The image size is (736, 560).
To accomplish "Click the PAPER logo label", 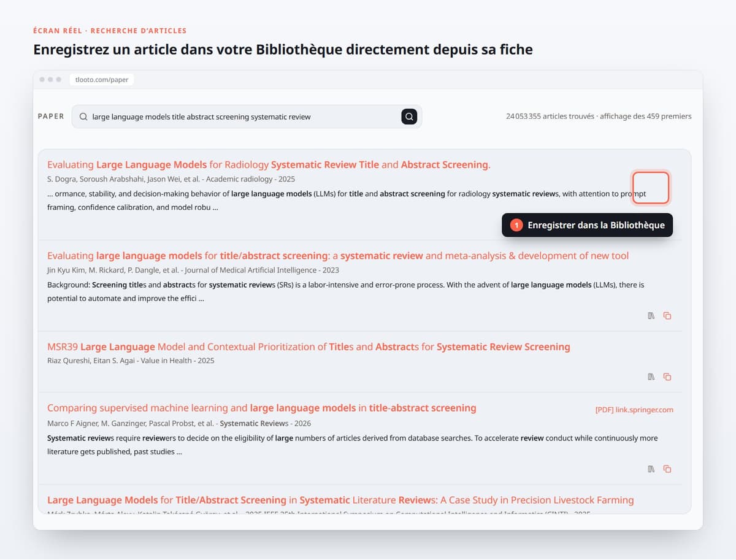I will pyautogui.click(x=51, y=117).
